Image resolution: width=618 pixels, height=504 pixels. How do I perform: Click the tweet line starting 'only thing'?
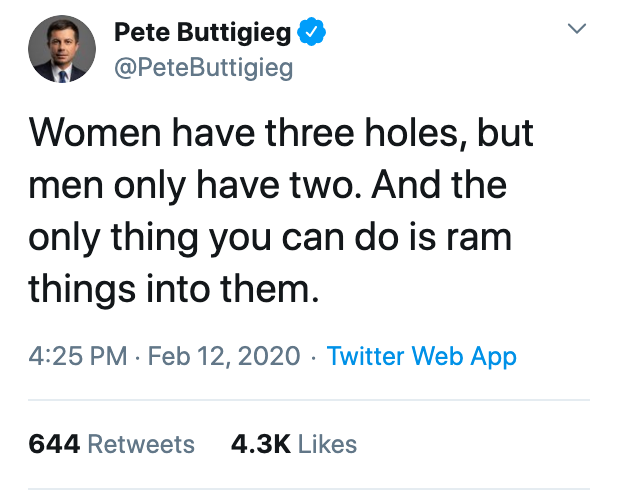(x=268, y=237)
